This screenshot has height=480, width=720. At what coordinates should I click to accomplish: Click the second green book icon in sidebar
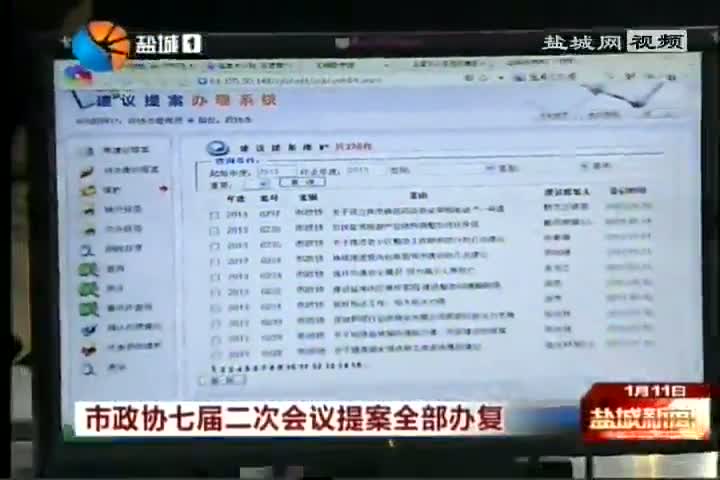click(89, 289)
